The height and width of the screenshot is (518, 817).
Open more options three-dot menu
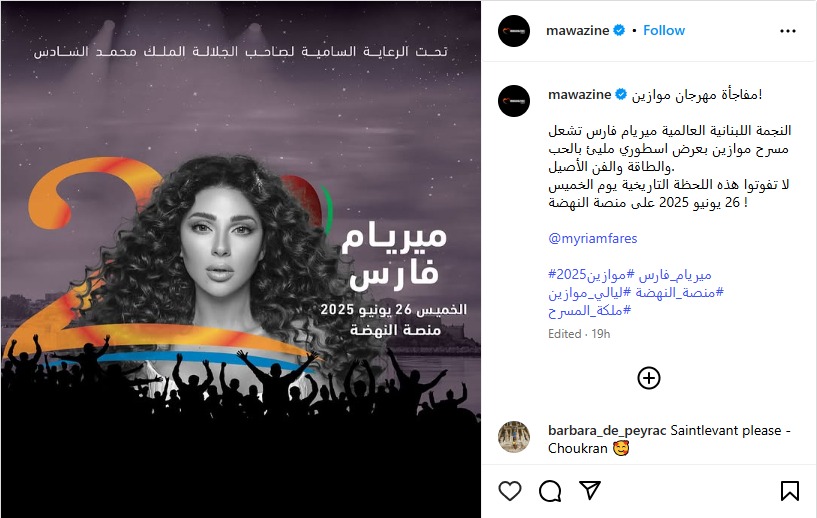(787, 31)
